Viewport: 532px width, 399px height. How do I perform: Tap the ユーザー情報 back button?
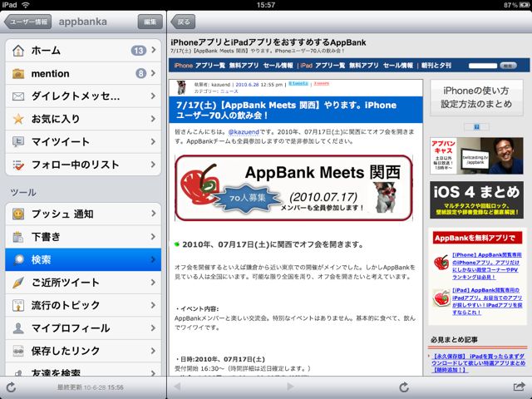click(x=27, y=22)
